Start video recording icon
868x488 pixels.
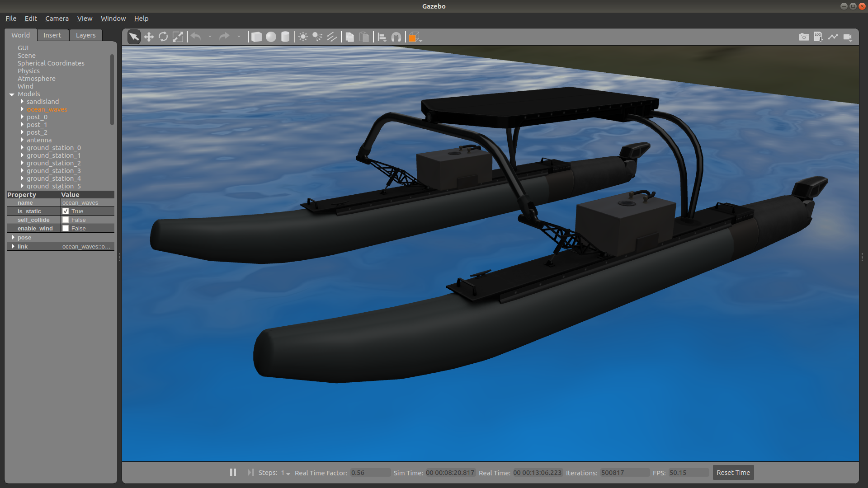(x=848, y=37)
